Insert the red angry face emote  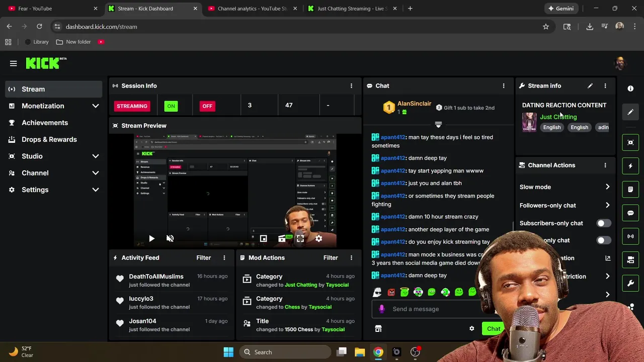[391, 292]
